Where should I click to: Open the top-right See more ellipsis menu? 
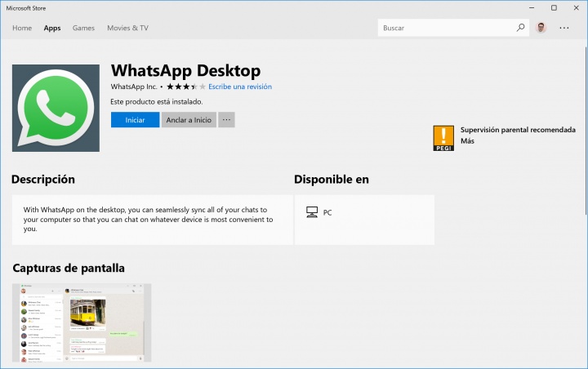(x=564, y=28)
